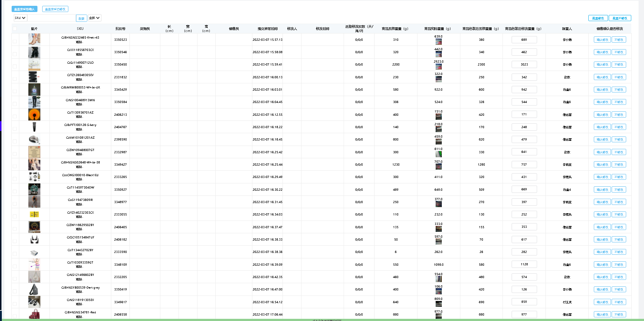
Task: Open the orange sunset lamp product thumbnail
Action: [34, 115]
